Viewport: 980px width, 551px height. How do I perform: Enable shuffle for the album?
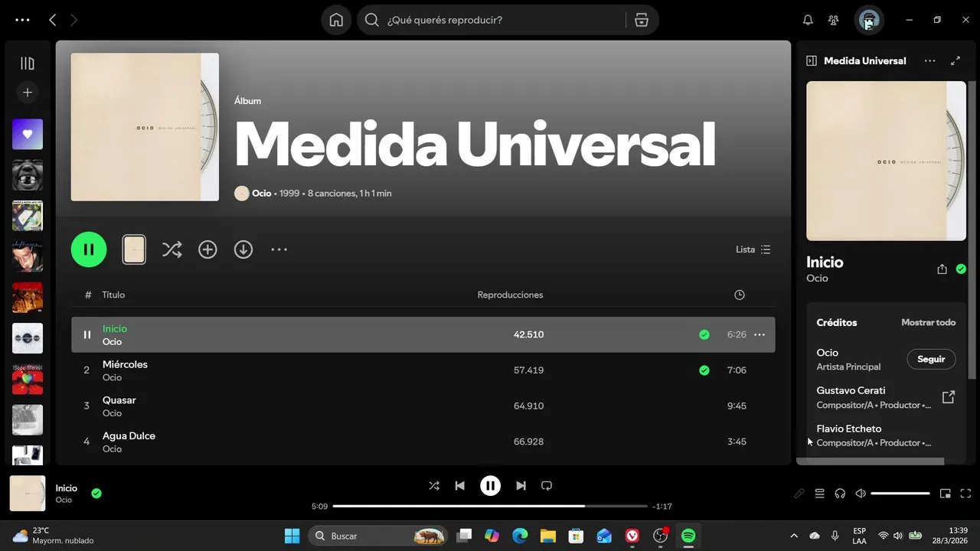click(x=172, y=249)
